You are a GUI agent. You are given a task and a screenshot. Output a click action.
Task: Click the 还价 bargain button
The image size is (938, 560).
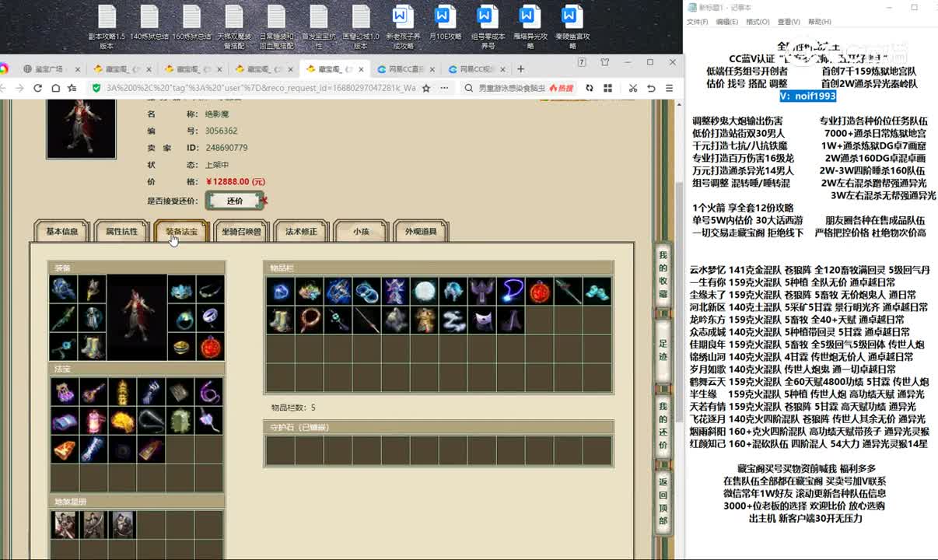point(235,201)
